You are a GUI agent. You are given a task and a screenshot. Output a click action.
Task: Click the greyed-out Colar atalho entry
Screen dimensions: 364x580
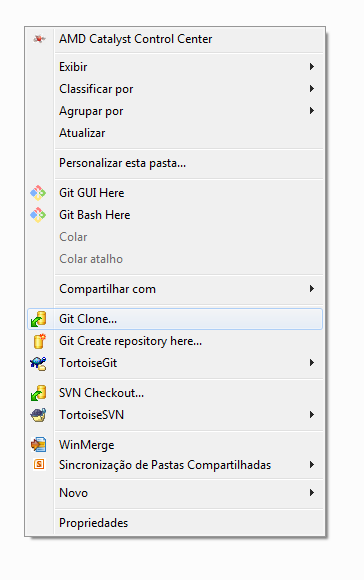[175, 259]
